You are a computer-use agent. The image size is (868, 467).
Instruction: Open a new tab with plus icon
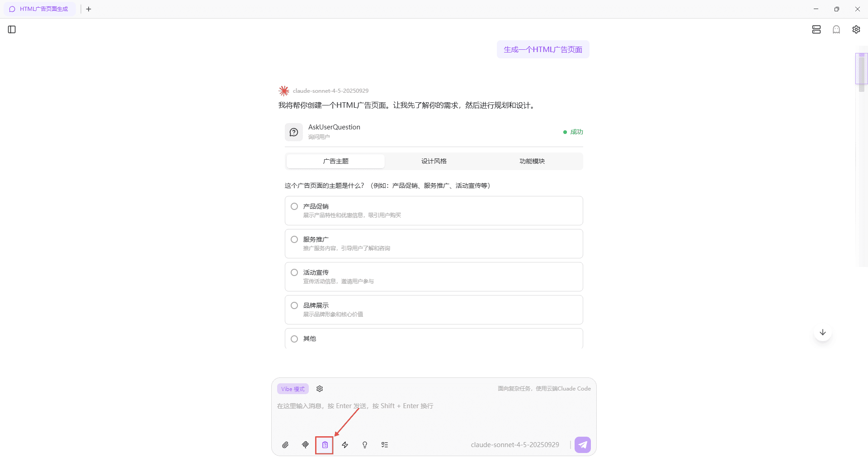(89, 9)
